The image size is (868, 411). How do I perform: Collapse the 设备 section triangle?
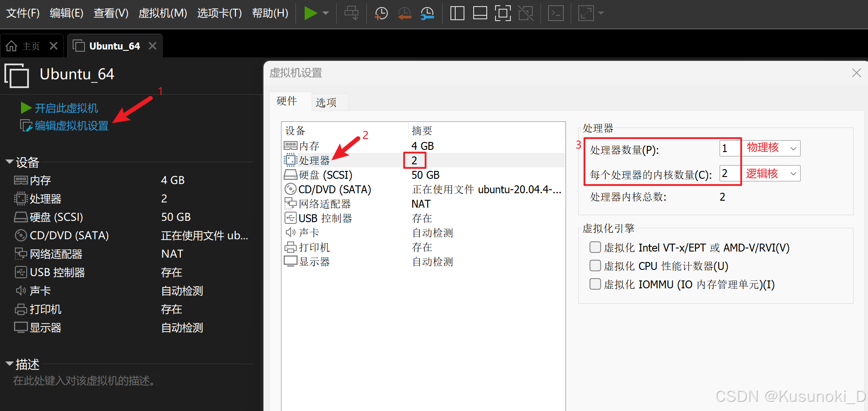coord(9,162)
